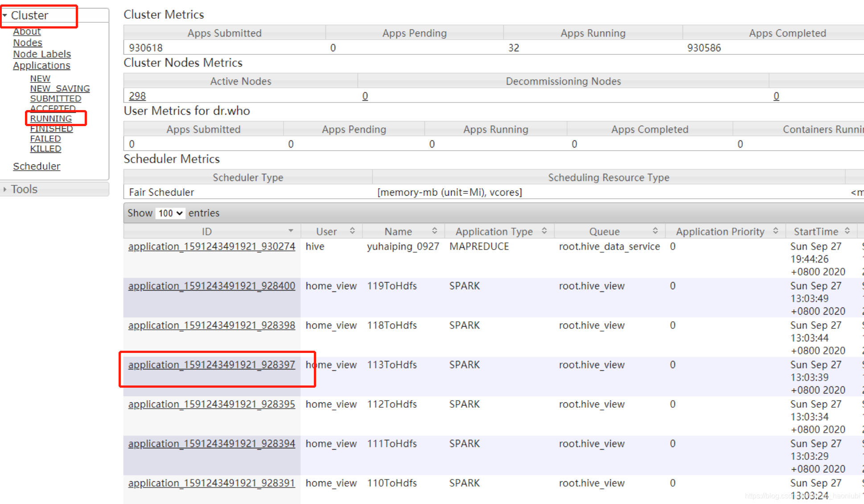Open FINISHED applications filter
Image resolution: width=864 pixels, height=504 pixels.
click(51, 129)
